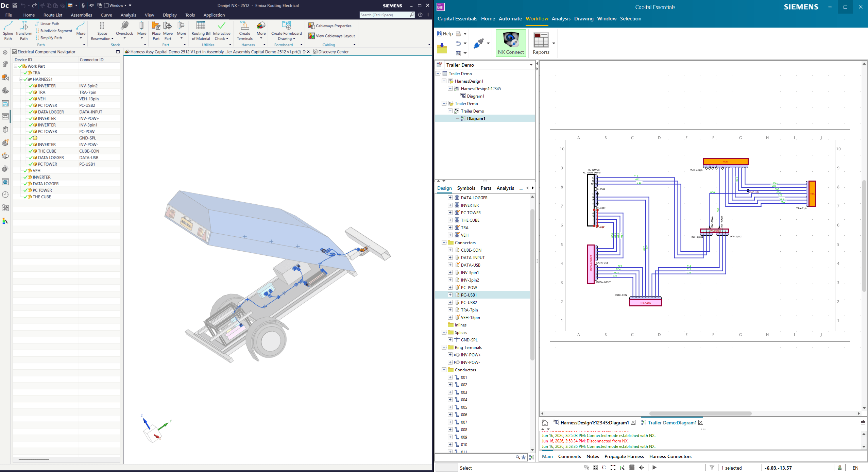Image resolution: width=868 pixels, height=472 pixels.
Task: Click Subdivide Segment in the Path group
Action: [54, 31]
